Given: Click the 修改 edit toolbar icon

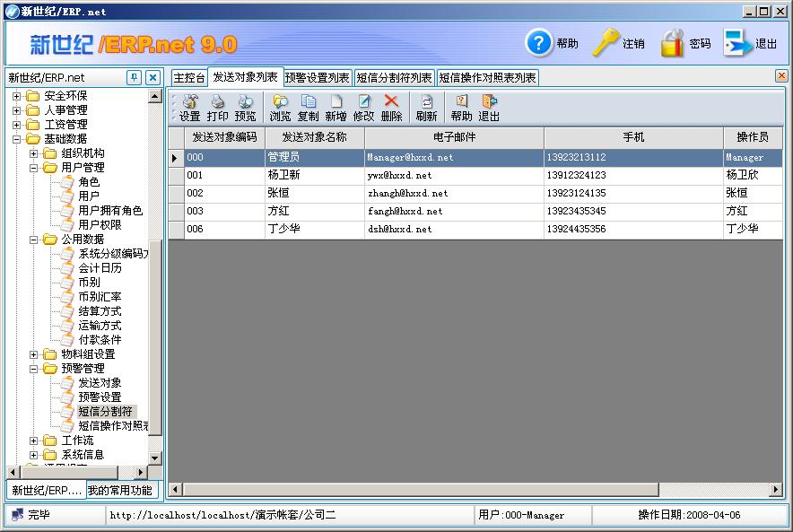Looking at the screenshot, I should tap(363, 109).
